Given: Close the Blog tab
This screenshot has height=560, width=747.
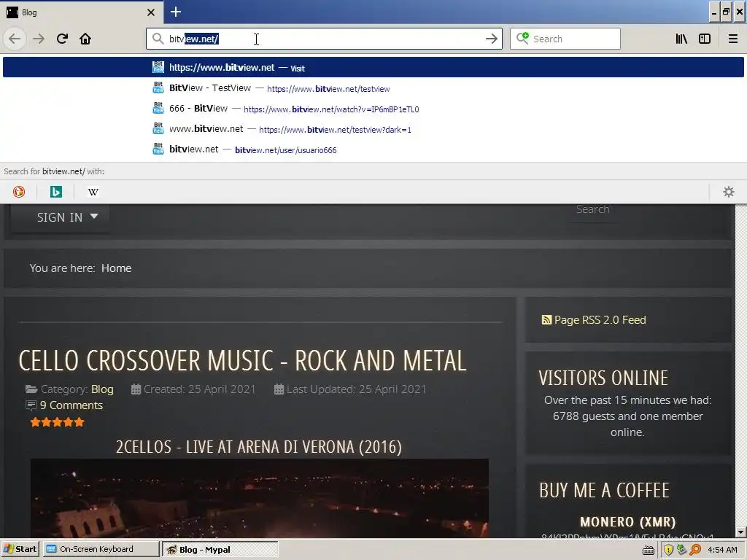Looking at the screenshot, I should tap(151, 12).
